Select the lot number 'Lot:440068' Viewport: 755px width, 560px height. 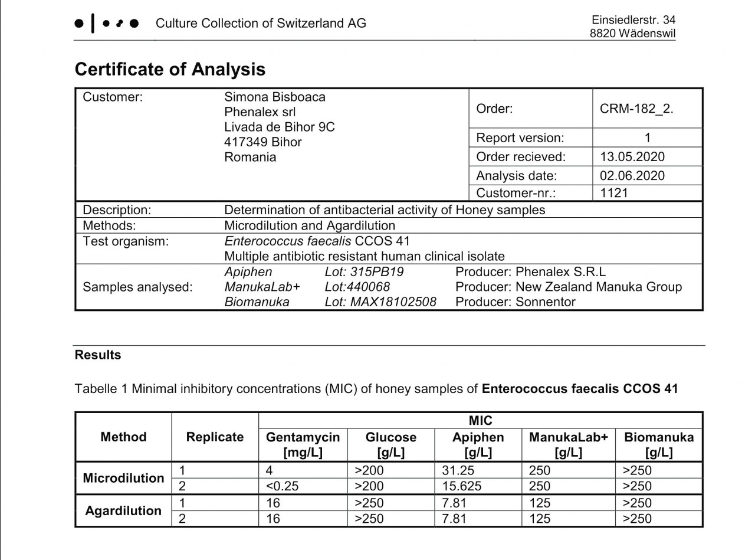click(x=357, y=287)
